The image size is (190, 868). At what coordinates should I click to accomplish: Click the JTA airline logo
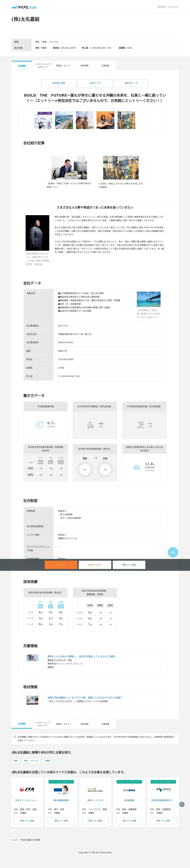(x=27, y=789)
